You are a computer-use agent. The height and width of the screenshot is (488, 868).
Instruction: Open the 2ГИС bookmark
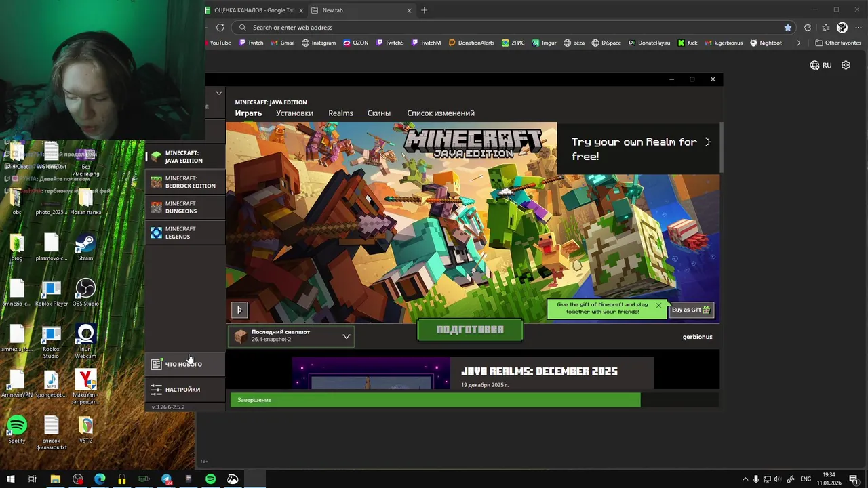coord(513,43)
